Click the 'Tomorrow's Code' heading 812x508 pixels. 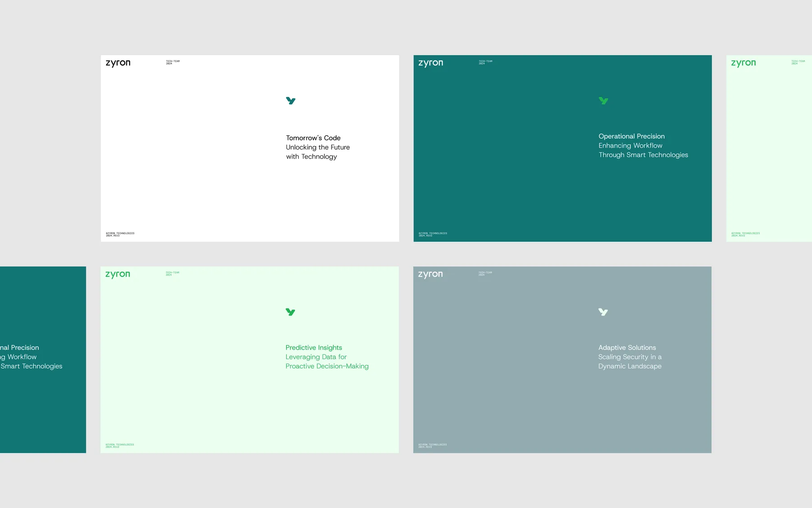tap(313, 138)
